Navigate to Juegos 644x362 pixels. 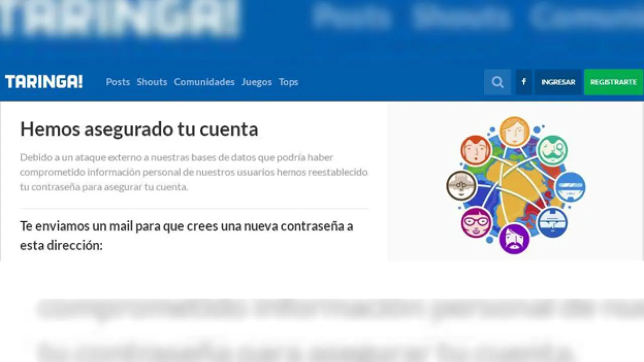[x=257, y=82]
